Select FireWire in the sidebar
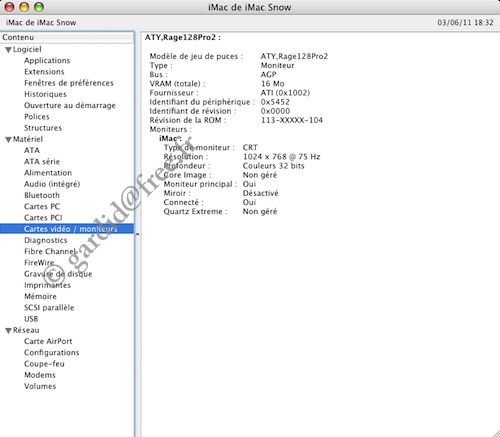Viewport: 500px width, 437px height. tap(39, 263)
